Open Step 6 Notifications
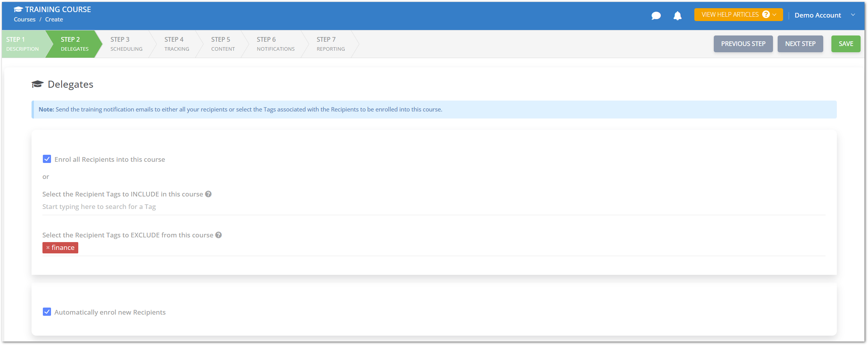The height and width of the screenshot is (345, 868). click(x=275, y=44)
